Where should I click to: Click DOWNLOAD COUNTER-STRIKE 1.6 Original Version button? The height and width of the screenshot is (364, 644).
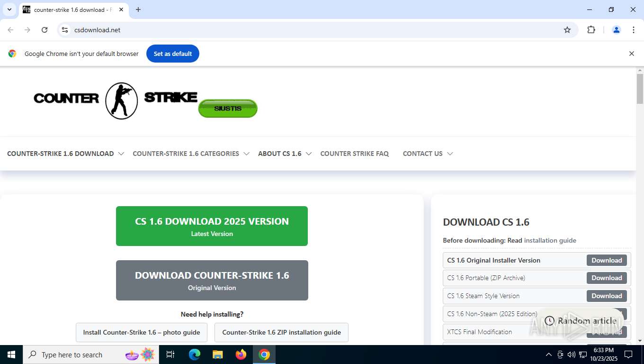[212, 280]
